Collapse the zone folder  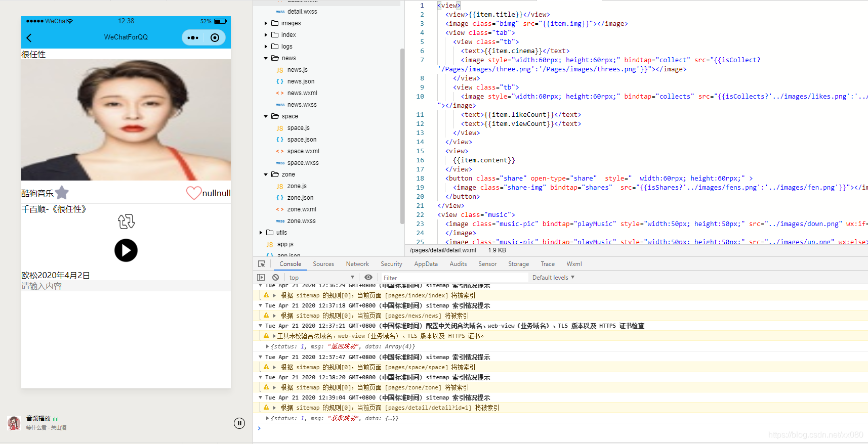click(266, 174)
